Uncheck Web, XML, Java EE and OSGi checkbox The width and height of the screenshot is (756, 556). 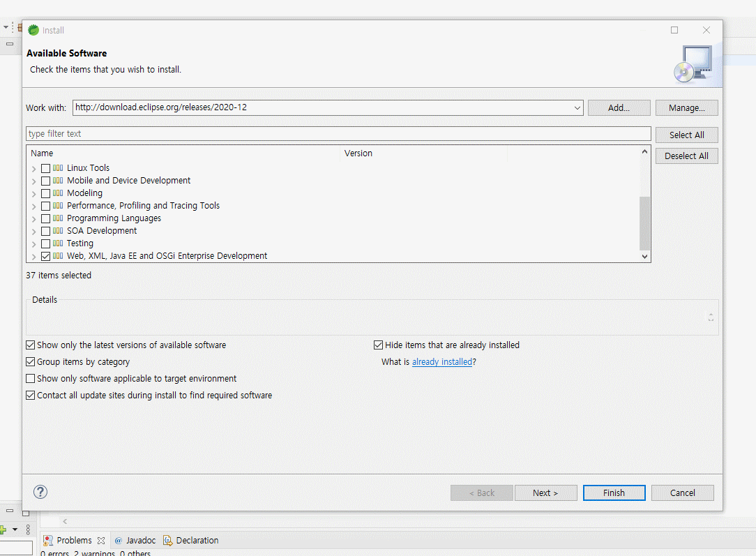click(46, 256)
